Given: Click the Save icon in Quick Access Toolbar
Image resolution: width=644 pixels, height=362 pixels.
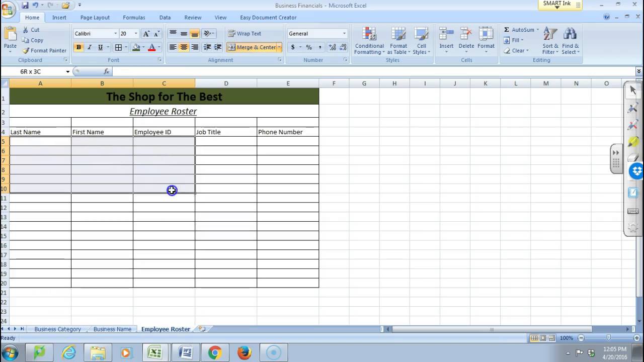Looking at the screenshot, I should pos(25,5).
